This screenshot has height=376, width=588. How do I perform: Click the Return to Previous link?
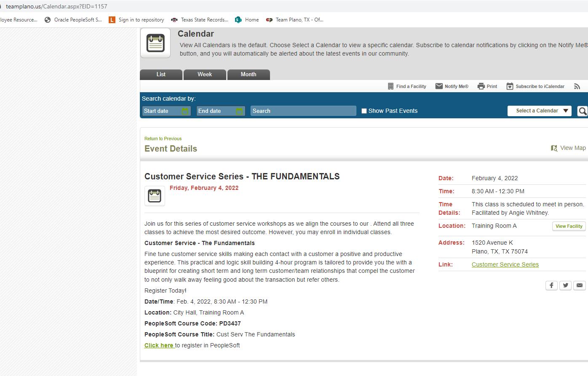[x=163, y=139]
